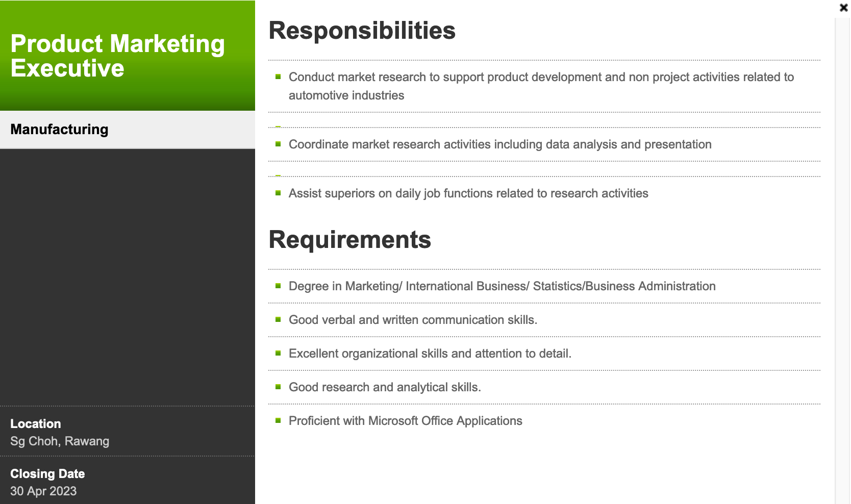Click the Good verbal and written communication line
This screenshot has width=851, height=504.
[x=413, y=320]
